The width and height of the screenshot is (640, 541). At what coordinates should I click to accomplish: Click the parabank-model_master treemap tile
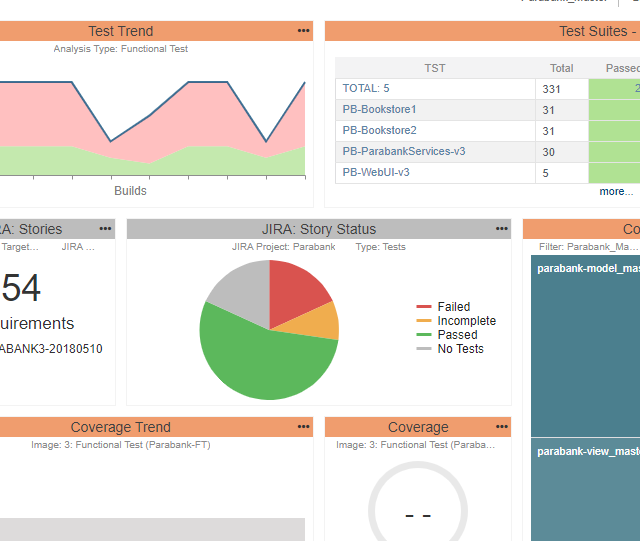585,346
